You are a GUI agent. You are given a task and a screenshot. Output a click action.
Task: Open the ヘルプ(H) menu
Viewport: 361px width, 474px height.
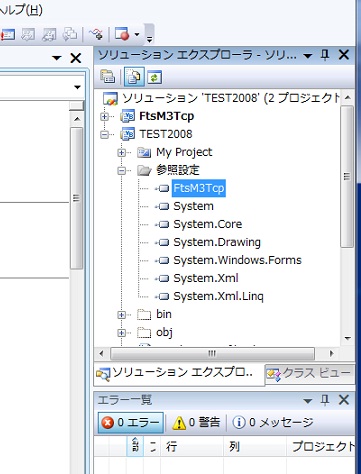[21, 10]
